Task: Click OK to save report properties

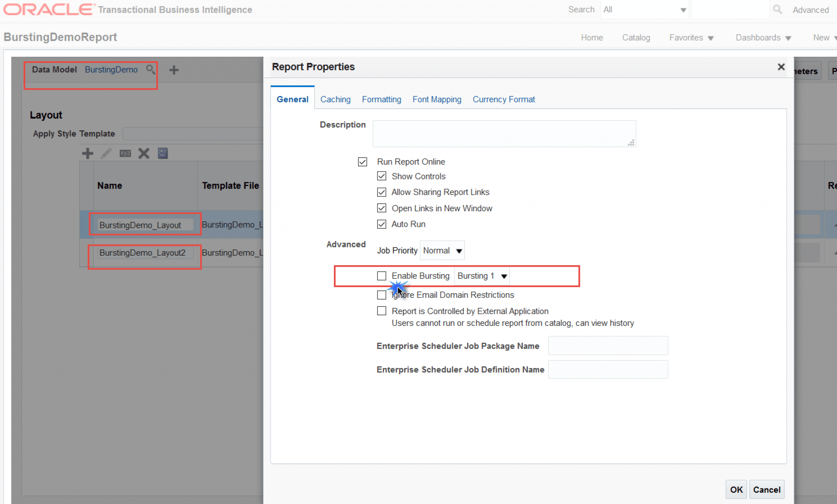Action: click(x=736, y=489)
